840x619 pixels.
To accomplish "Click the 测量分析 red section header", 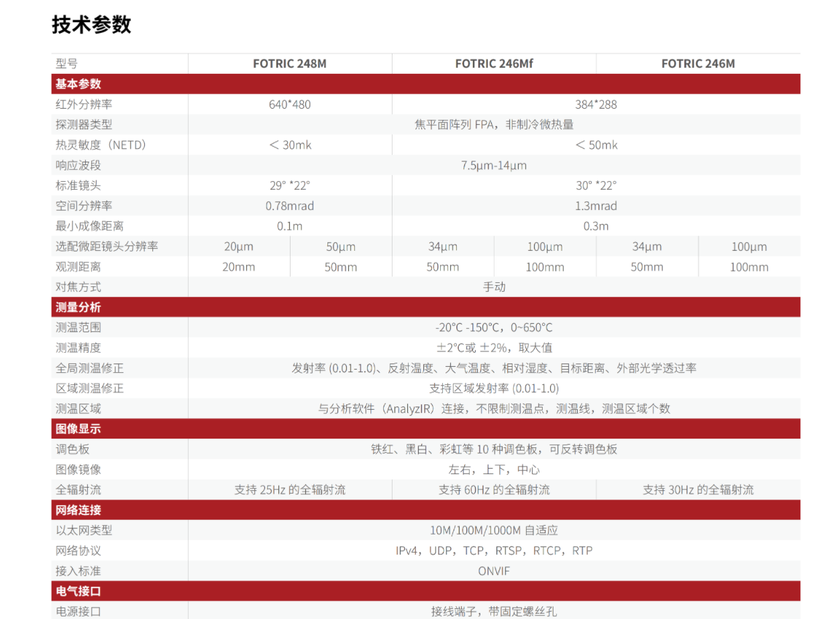I will point(426,307).
